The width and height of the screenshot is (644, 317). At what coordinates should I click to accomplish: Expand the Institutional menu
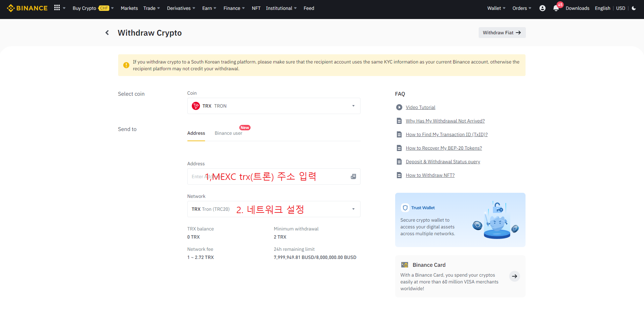tap(281, 8)
